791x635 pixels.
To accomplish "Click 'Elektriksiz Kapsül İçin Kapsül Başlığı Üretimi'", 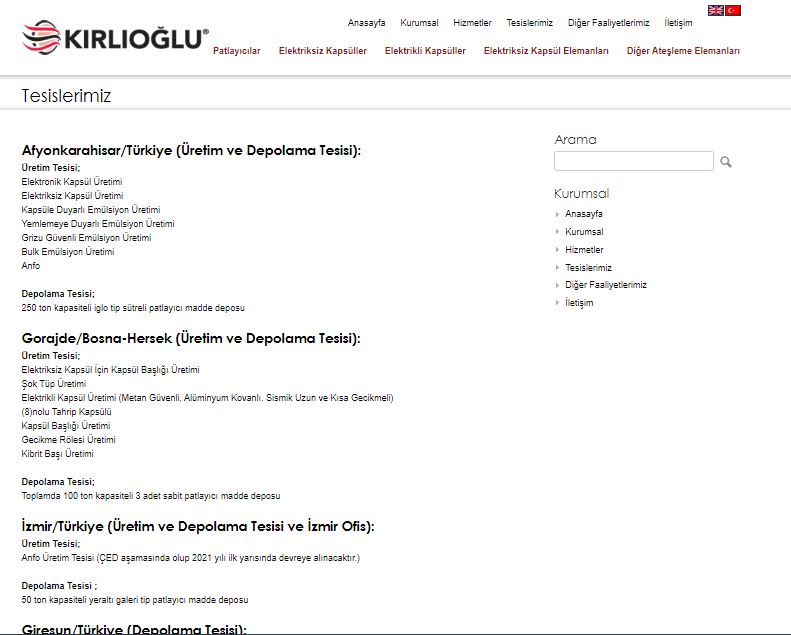I will [x=110, y=370].
